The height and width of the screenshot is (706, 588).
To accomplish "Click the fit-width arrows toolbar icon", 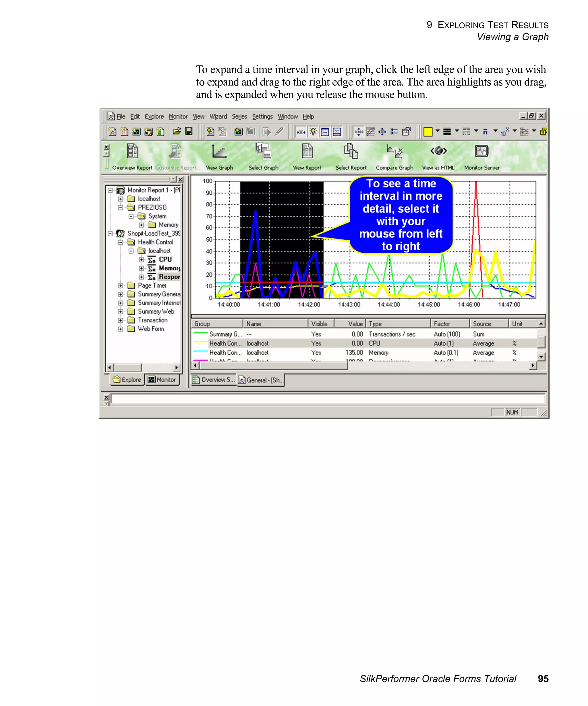I will 301,132.
